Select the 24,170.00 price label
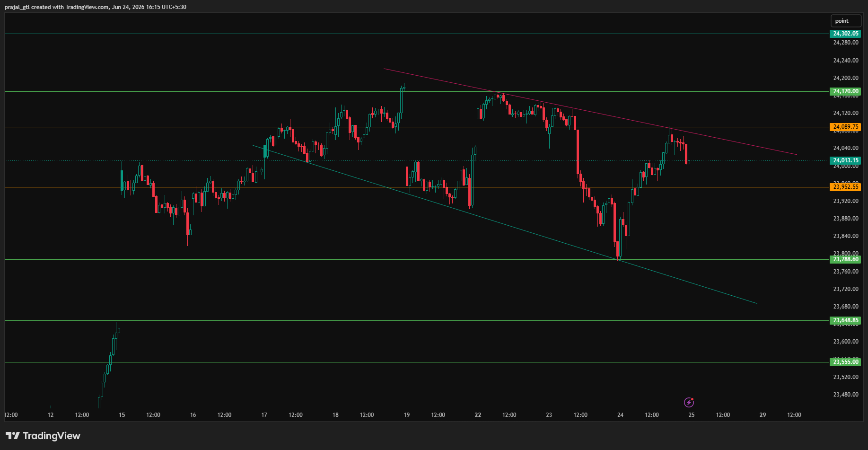Viewport: 868px width, 450px height. point(845,91)
